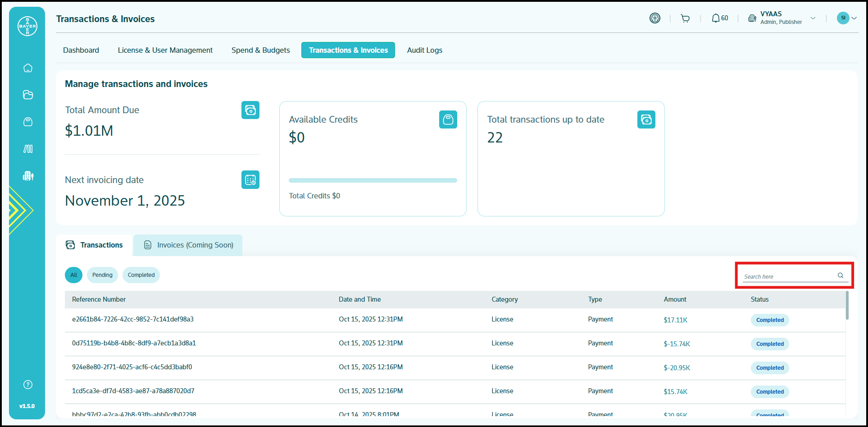This screenshot has width=868, height=427.
Task: Open the Audit Logs tab
Action: tap(424, 50)
